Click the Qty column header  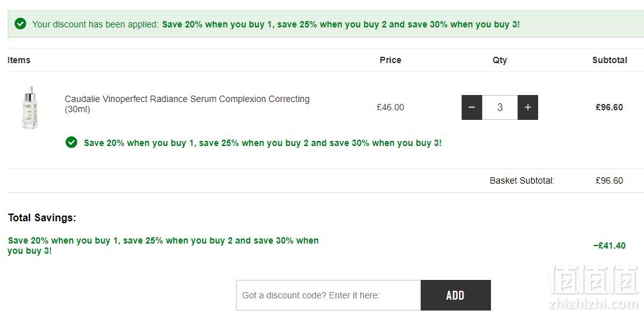click(500, 60)
